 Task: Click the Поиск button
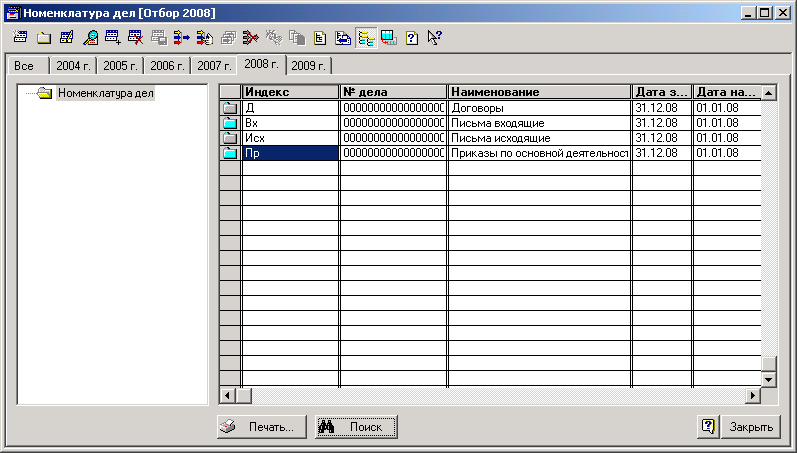[x=356, y=427]
